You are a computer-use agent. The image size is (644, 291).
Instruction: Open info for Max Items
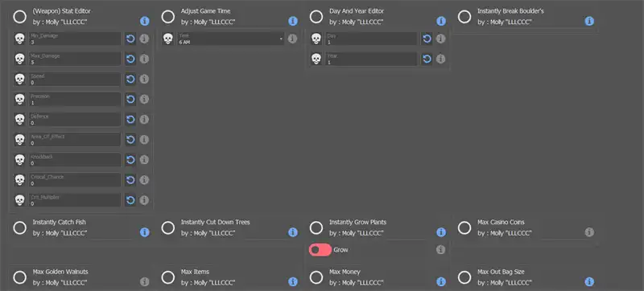tap(292, 281)
